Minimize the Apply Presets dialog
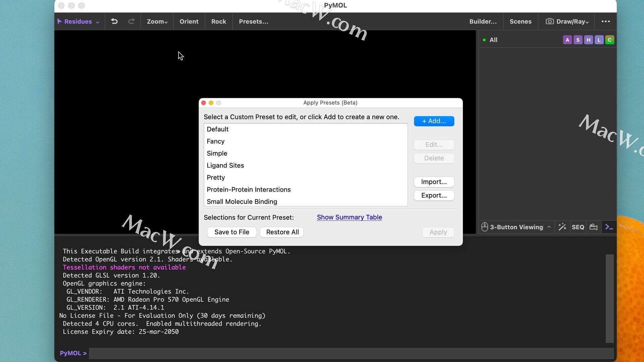Viewport: 644px width, 362px height. pyautogui.click(x=211, y=103)
